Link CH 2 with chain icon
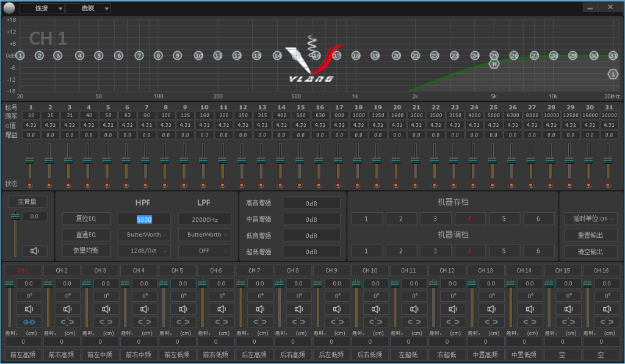Viewport: 625px width, 364px height. point(67,322)
